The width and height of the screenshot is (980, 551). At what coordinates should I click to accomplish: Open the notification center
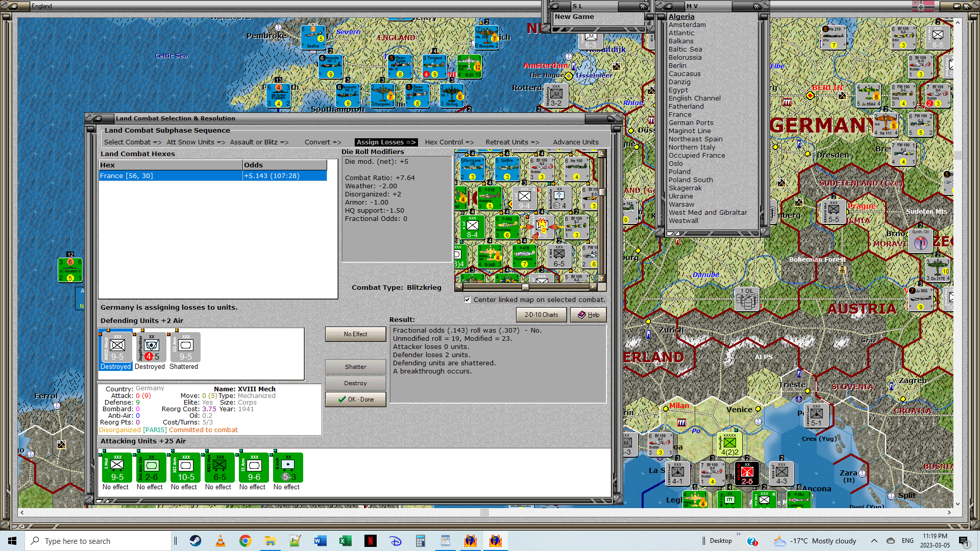[x=963, y=541]
